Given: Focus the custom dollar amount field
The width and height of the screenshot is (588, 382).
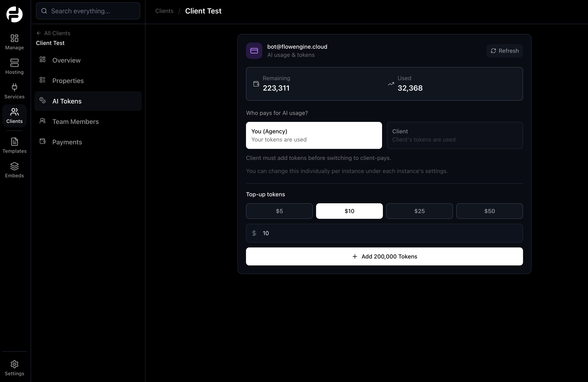Looking at the screenshot, I should click(x=390, y=233).
